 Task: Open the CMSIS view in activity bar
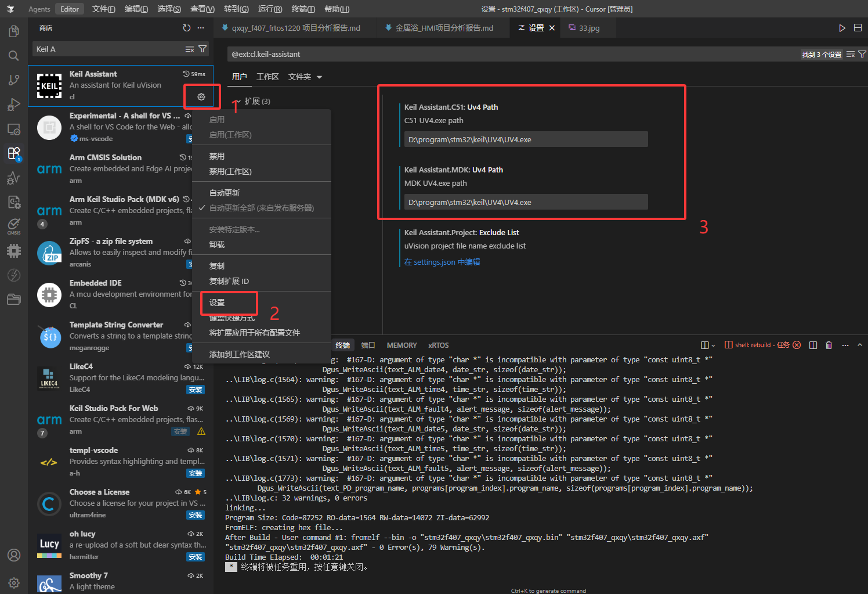point(14,226)
